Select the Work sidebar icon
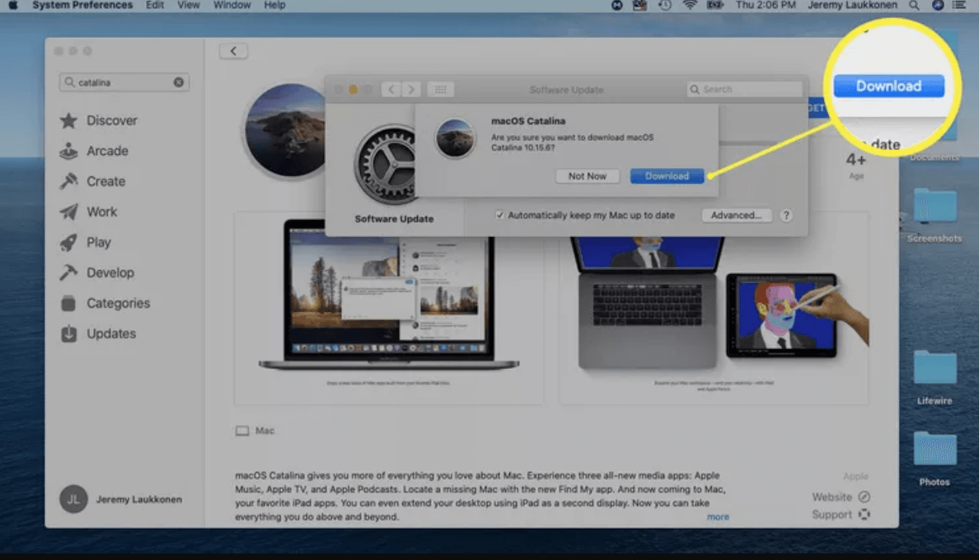Screen dimensions: 979x560 pyautogui.click(x=102, y=212)
